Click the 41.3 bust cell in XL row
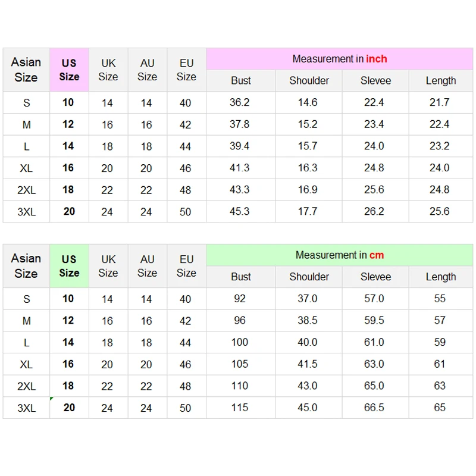476x476 pixels. [240, 168]
